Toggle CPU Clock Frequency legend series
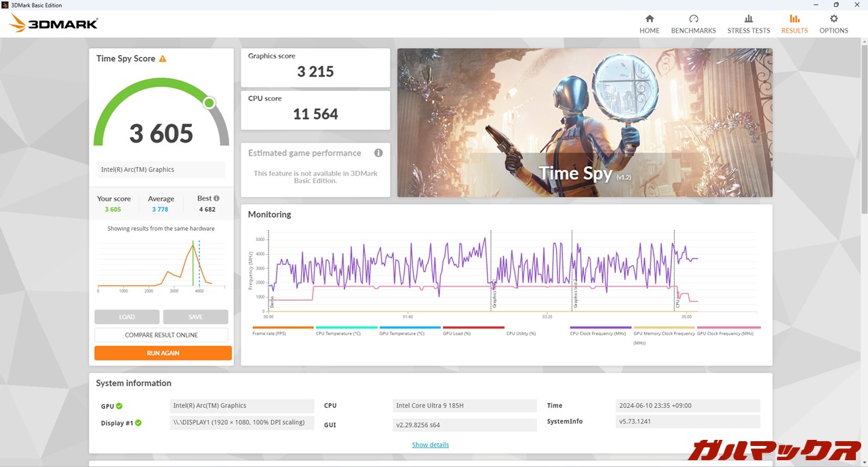Image resolution: width=868 pixels, height=467 pixels. (x=599, y=333)
